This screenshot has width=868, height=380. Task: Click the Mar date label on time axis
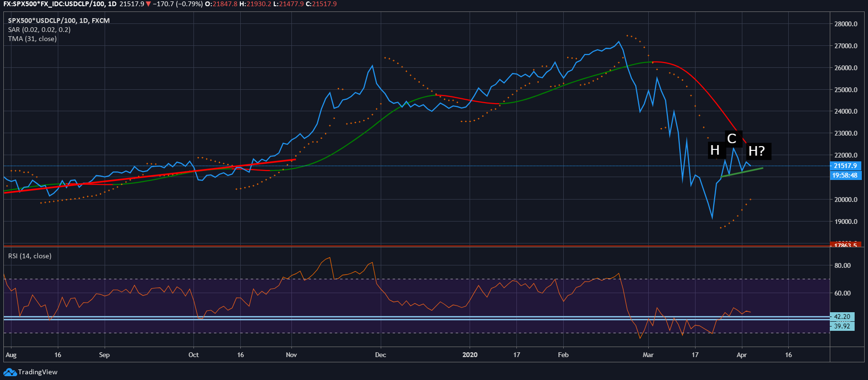click(648, 355)
